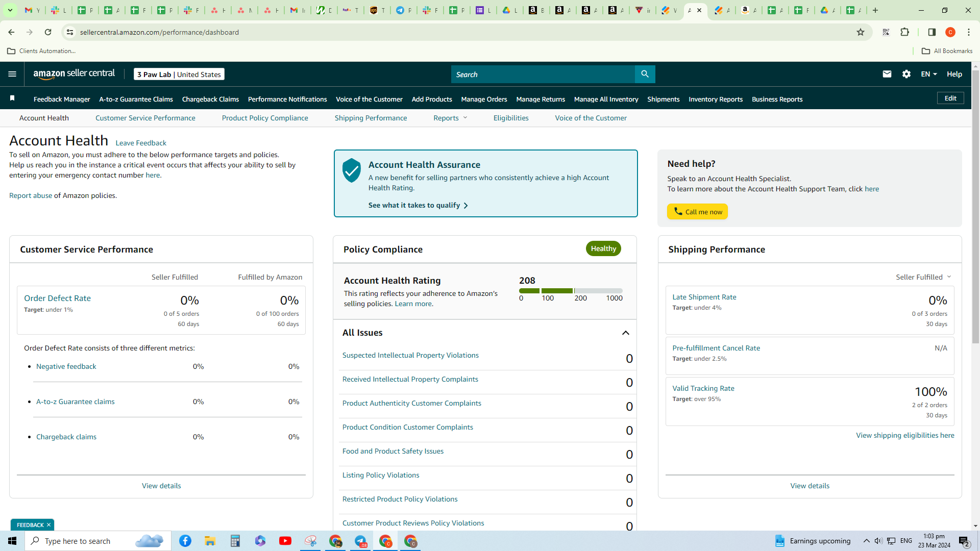Click See what it takes to qualify
Screen dimensions: 980x551
pyautogui.click(x=418, y=205)
